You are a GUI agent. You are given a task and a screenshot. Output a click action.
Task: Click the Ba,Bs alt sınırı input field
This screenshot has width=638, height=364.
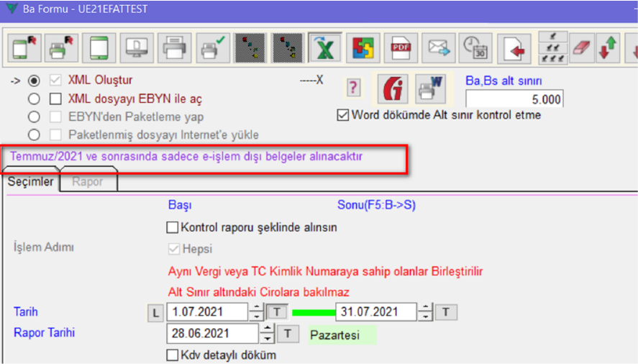coord(514,99)
